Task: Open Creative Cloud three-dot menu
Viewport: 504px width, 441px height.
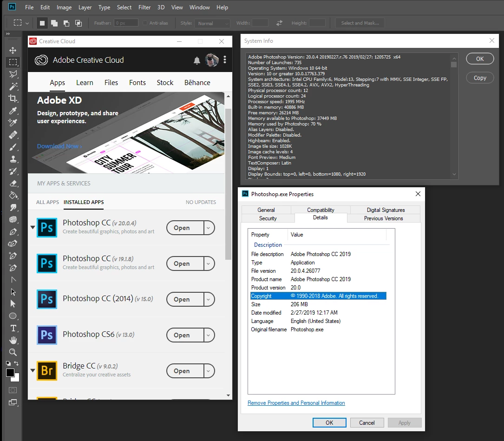Action: (x=225, y=59)
